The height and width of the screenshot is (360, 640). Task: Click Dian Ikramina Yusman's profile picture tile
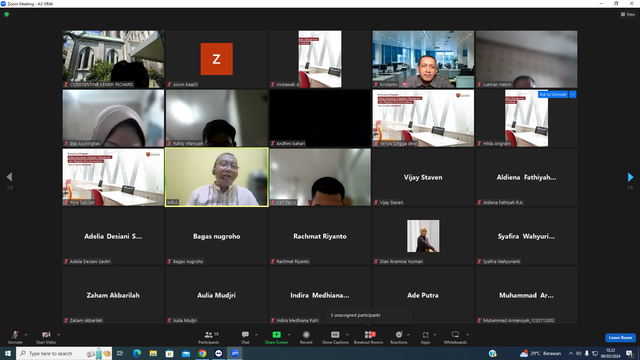click(423, 236)
